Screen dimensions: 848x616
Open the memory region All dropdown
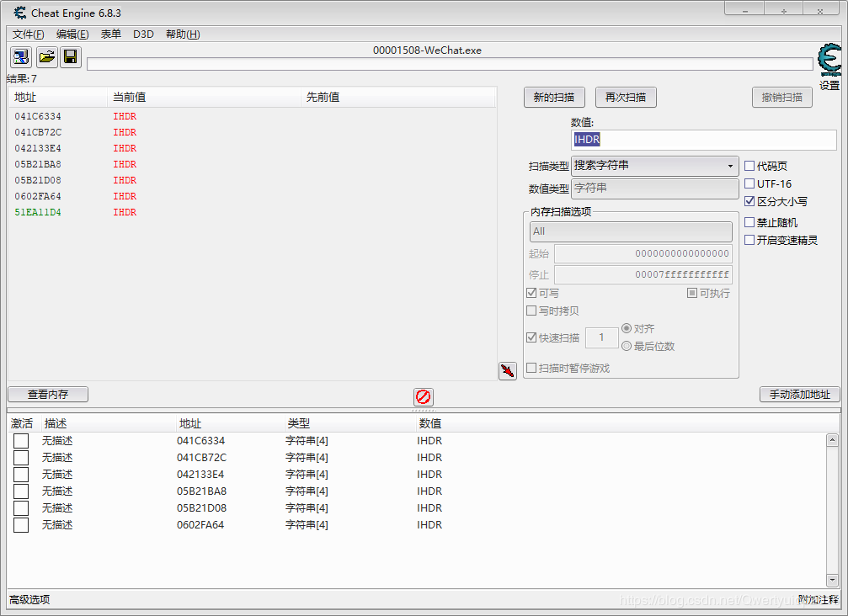[631, 231]
